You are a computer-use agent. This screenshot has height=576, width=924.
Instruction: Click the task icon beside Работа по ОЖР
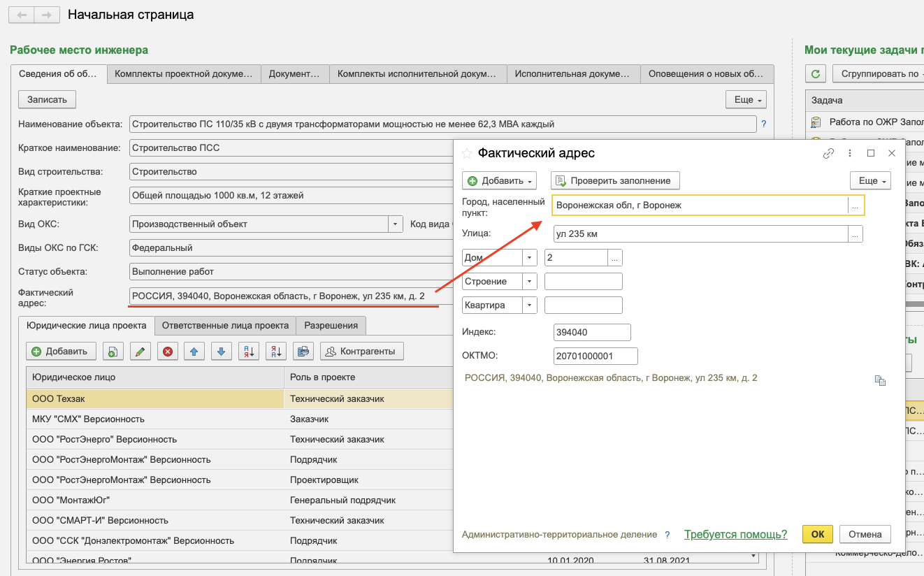point(816,122)
